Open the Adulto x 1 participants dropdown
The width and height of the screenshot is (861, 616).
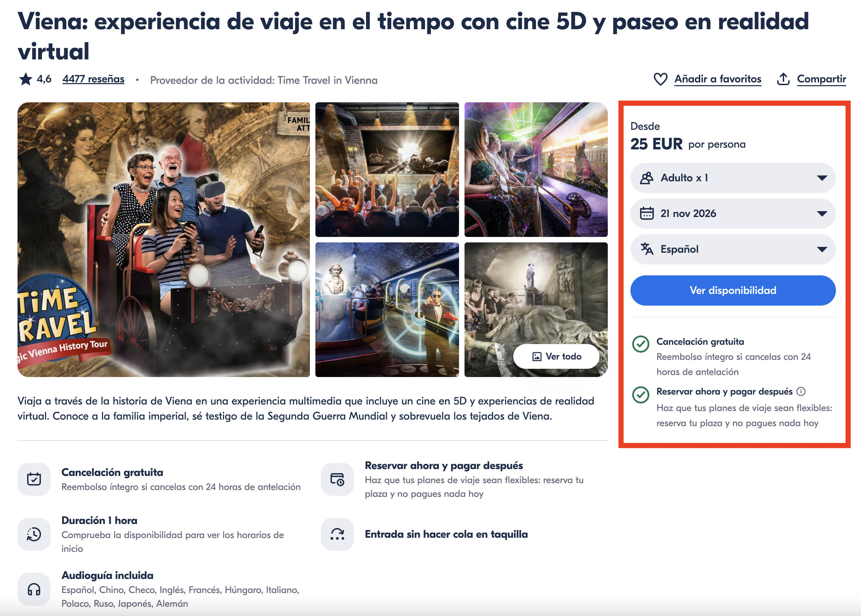[733, 178]
